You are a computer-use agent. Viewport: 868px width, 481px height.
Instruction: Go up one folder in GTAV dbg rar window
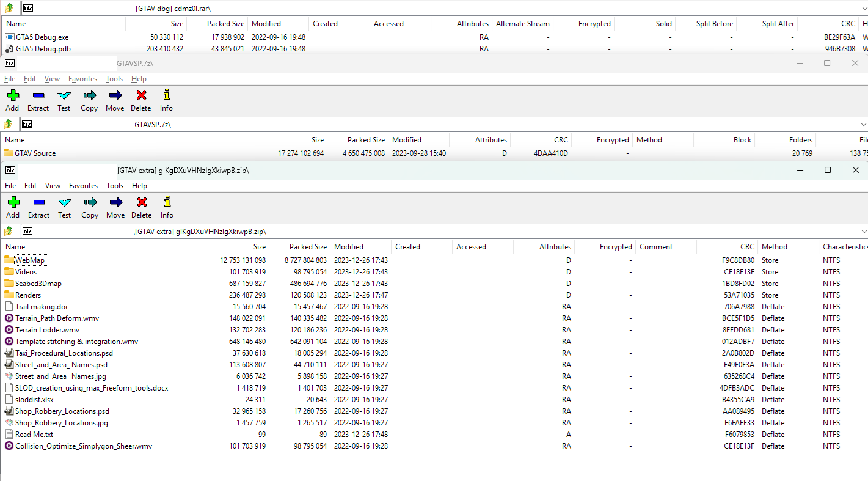pos(8,9)
